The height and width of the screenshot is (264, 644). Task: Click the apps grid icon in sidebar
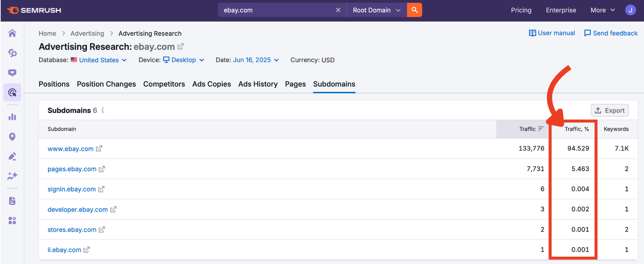(x=12, y=220)
